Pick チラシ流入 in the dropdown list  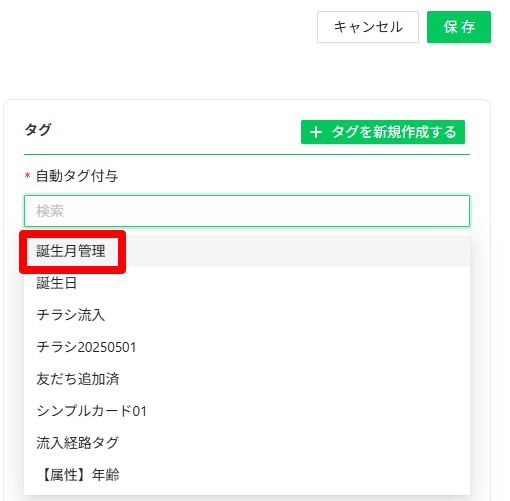click(x=247, y=315)
